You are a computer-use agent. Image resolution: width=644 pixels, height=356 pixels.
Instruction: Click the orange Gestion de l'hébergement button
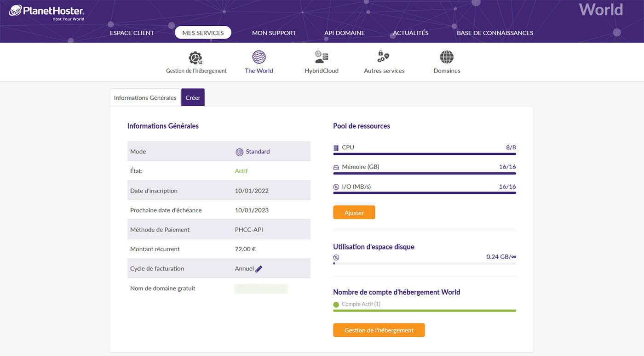(379, 330)
